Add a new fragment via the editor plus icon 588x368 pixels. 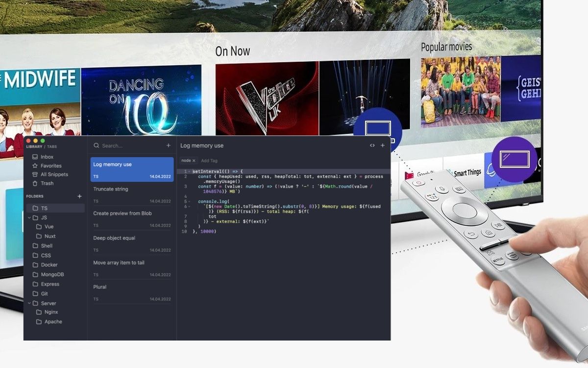(x=382, y=145)
